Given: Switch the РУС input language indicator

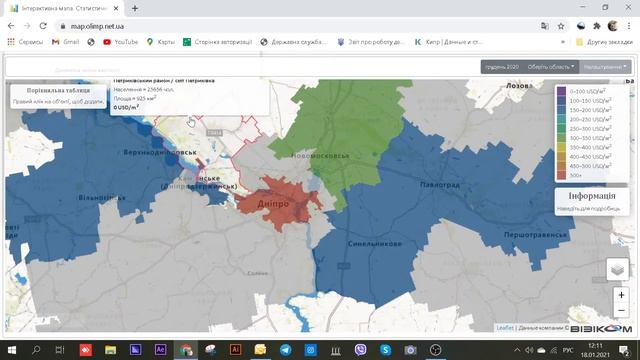Looking at the screenshot, I should 568,350.
